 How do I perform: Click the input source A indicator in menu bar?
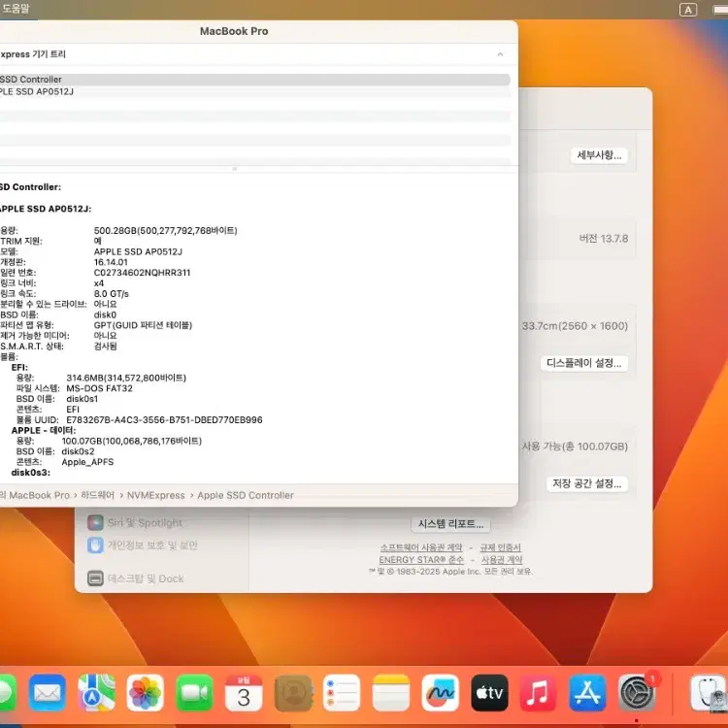(x=688, y=10)
